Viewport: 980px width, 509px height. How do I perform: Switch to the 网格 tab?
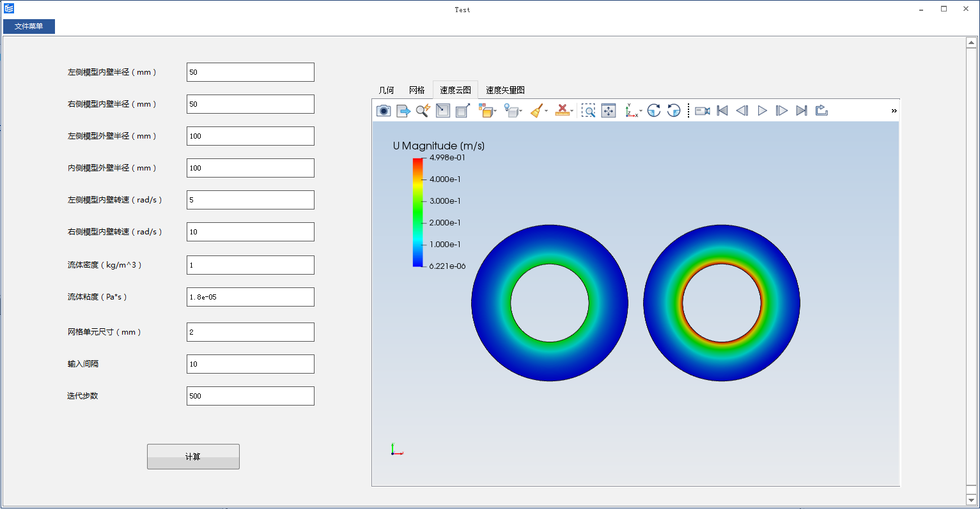pyautogui.click(x=417, y=90)
